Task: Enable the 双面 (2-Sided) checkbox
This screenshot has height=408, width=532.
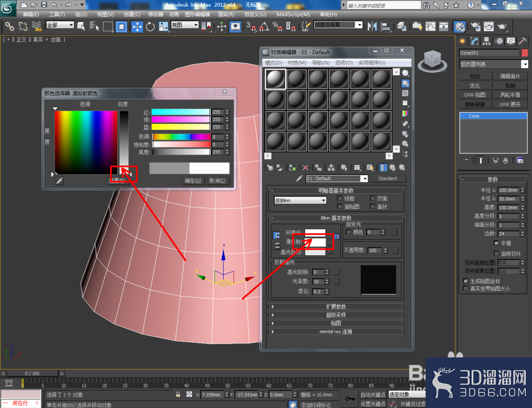Action: pos(372,198)
